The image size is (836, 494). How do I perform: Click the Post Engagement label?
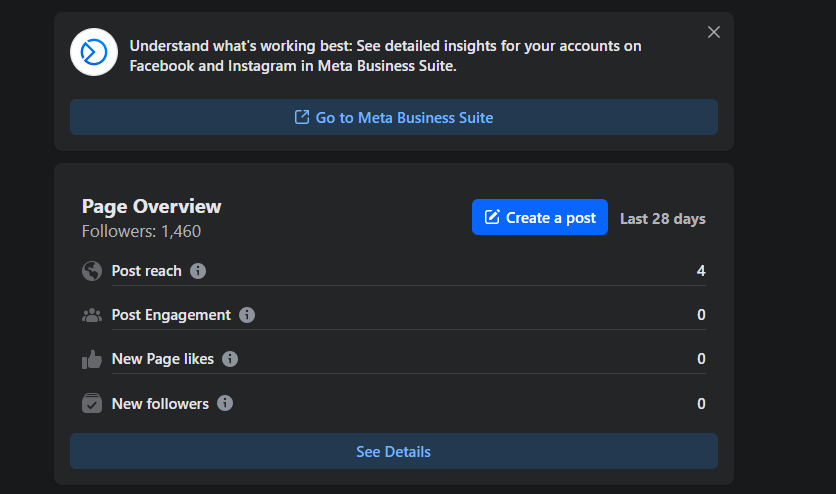coord(171,315)
